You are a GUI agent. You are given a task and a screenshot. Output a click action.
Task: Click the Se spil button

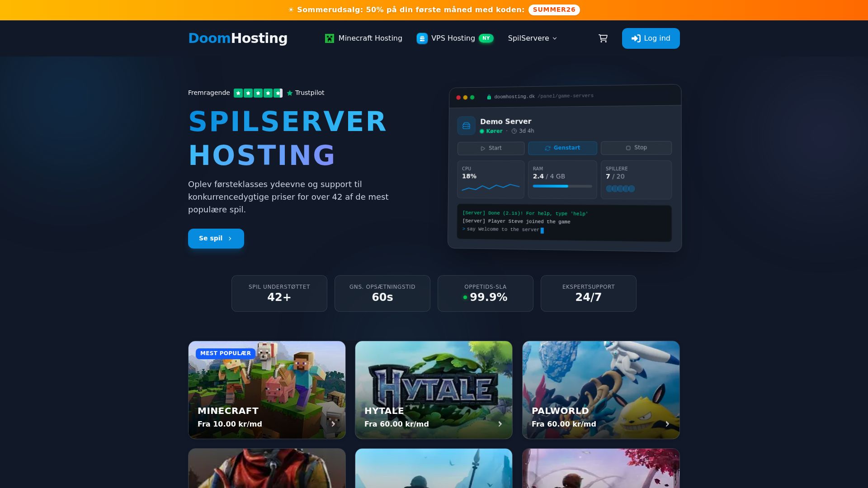(x=216, y=239)
